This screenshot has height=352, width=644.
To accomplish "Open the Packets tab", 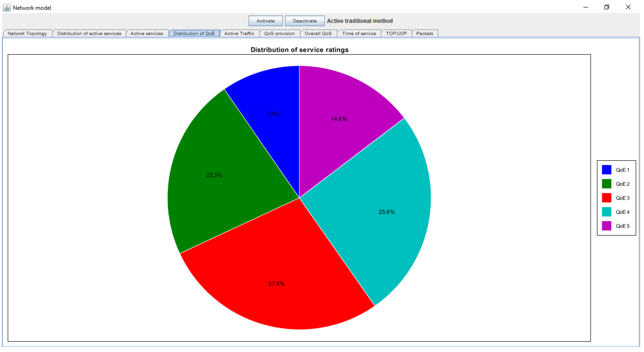I will [424, 34].
